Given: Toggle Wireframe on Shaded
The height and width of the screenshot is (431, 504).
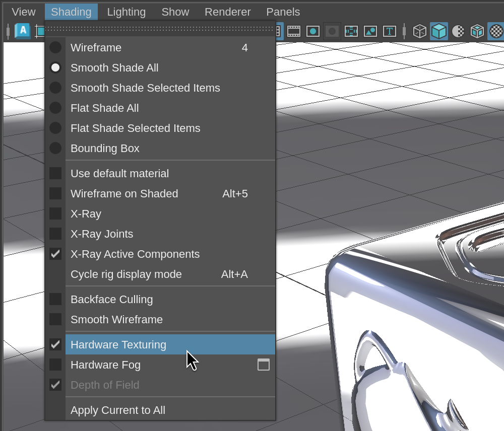Looking at the screenshot, I should point(160,194).
